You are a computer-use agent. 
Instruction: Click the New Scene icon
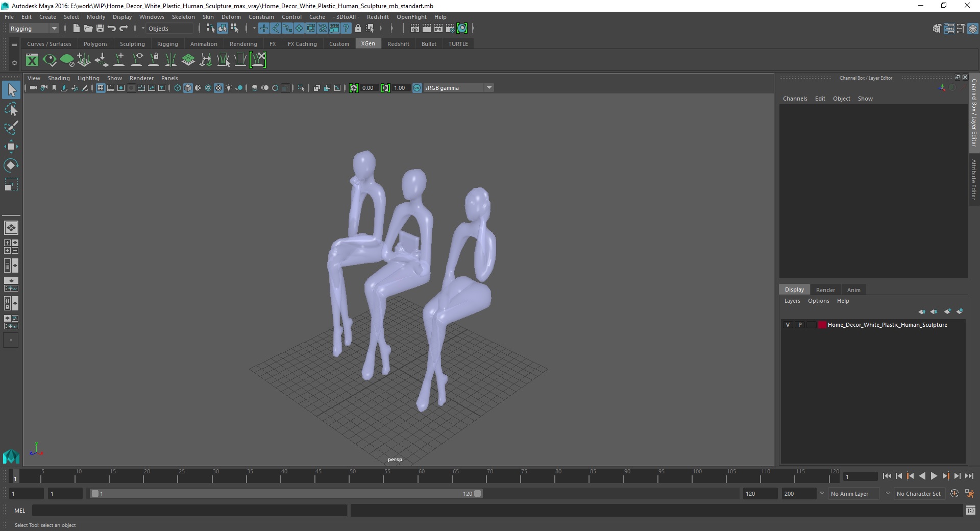[x=76, y=29]
